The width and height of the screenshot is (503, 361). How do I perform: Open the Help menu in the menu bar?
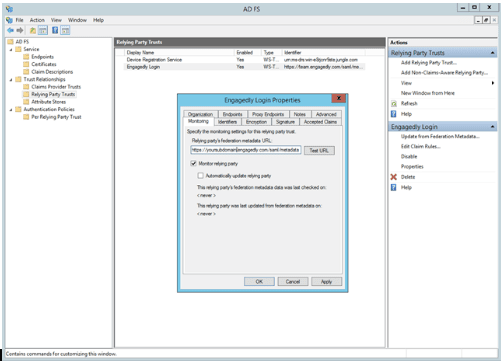point(98,20)
